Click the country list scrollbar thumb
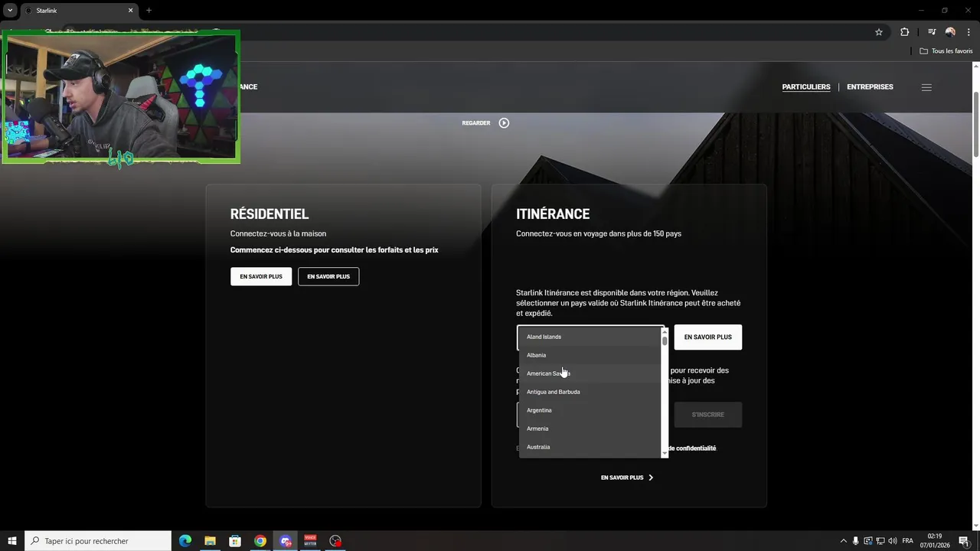This screenshot has width=980, height=551. 665,341
